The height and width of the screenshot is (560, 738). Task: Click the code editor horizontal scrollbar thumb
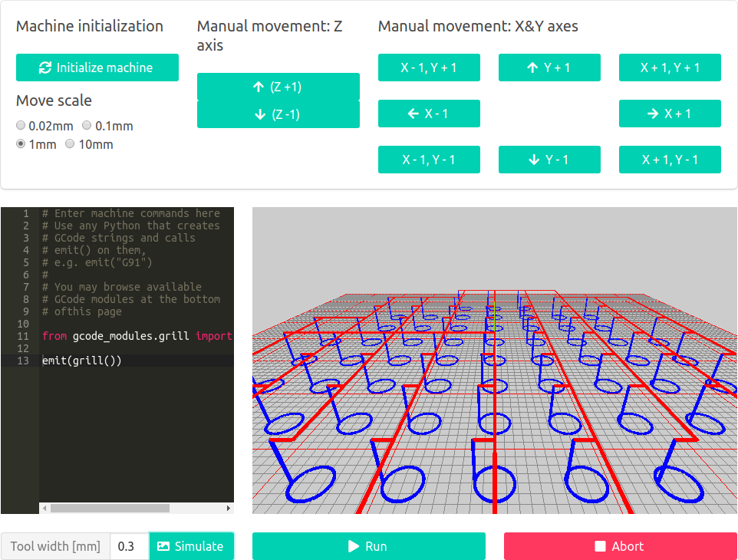point(110,509)
